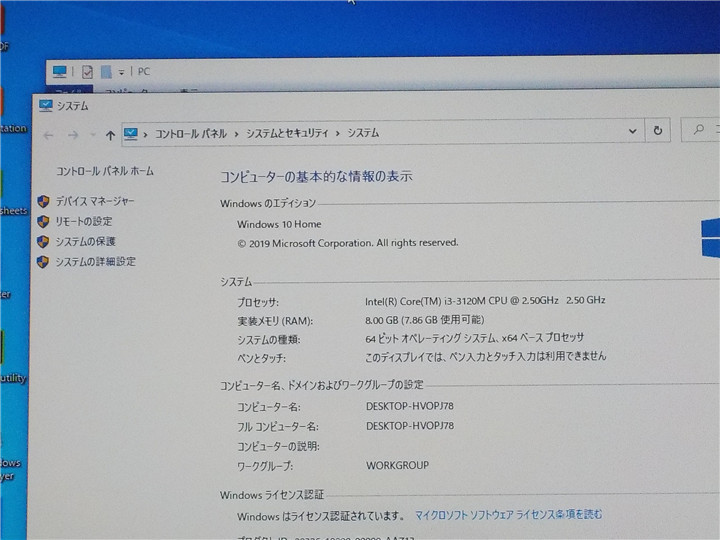The height and width of the screenshot is (540, 720).
Task: Click new folder icon in PC window toolbar
Action: [107, 72]
